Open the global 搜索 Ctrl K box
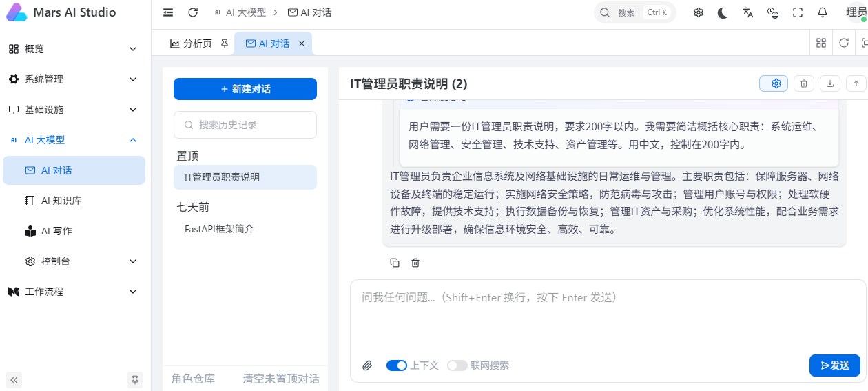The height and width of the screenshot is (391, 868). pyautogui.click(x=634, y=12)
